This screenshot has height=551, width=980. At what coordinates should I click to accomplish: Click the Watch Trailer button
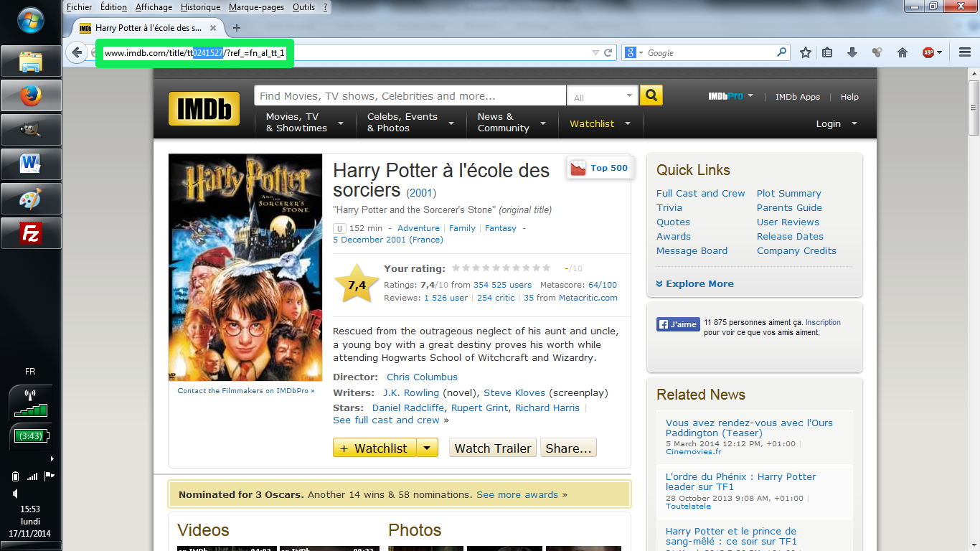[493, 448]
